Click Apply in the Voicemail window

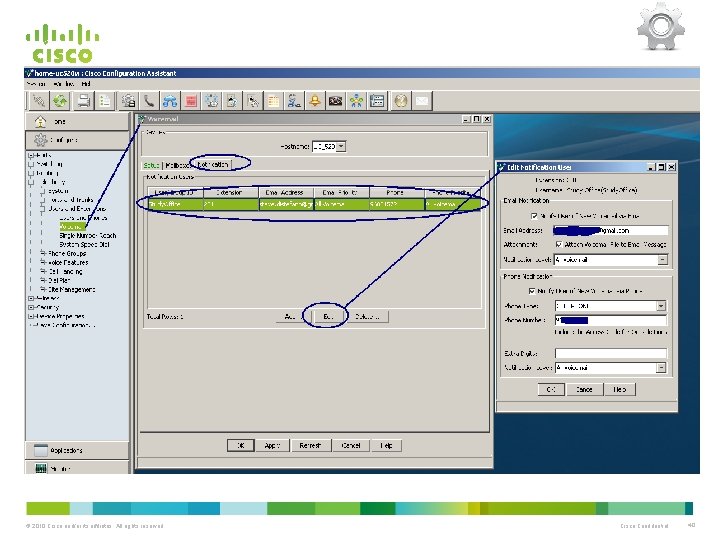[x=272, y=445]
